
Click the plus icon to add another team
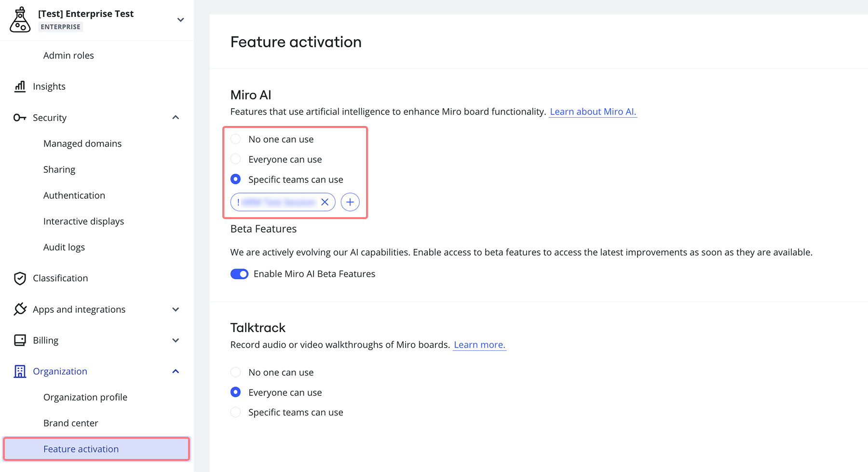pyautogui.click(x=350, y=202)
